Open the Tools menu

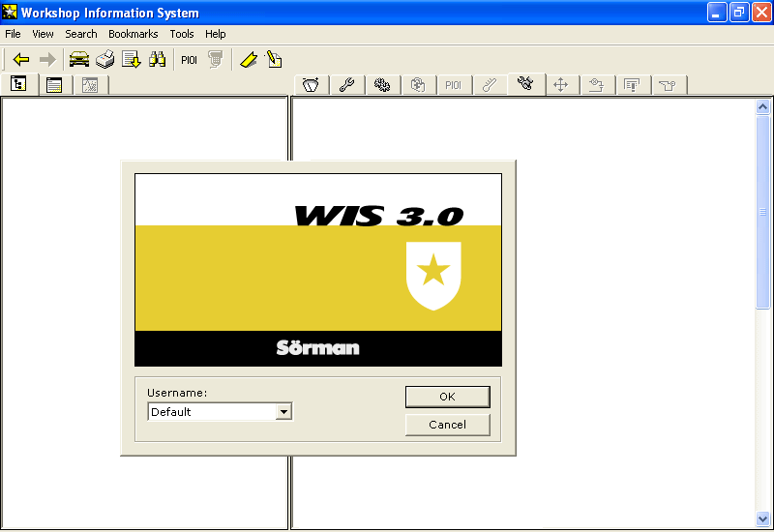click(182, 34)
